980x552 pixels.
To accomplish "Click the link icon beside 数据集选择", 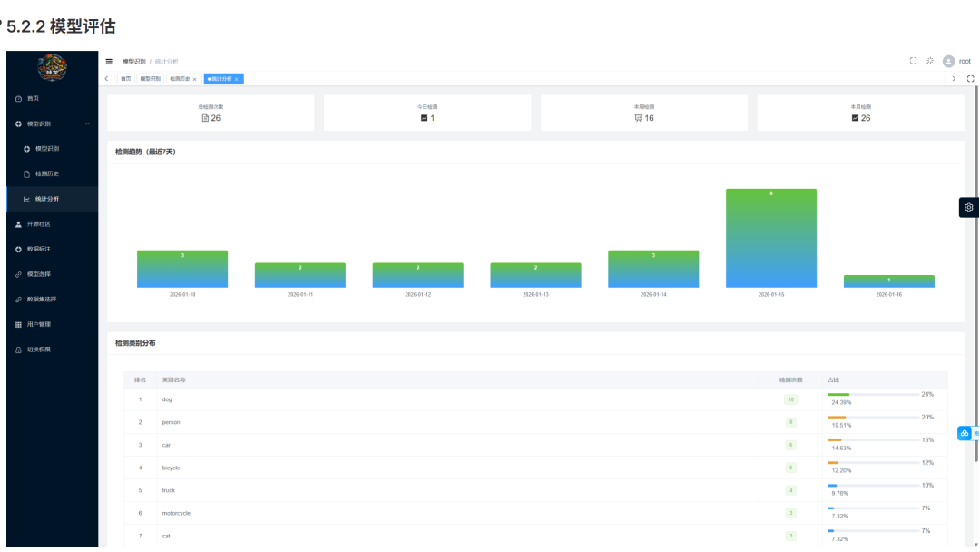I will [x=18, y=300].
